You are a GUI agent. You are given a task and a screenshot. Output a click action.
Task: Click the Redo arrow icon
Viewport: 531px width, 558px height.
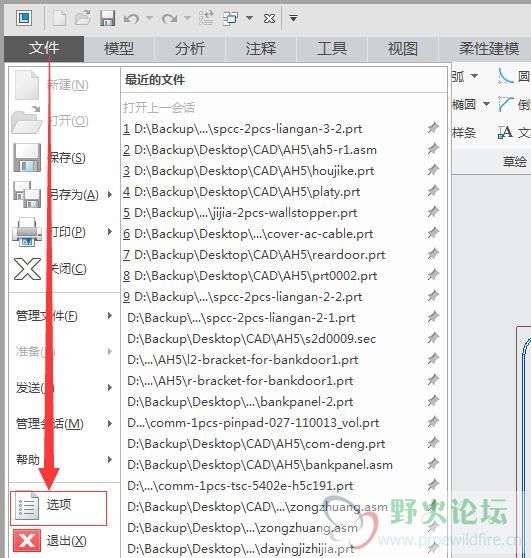[x=169, y=18]
